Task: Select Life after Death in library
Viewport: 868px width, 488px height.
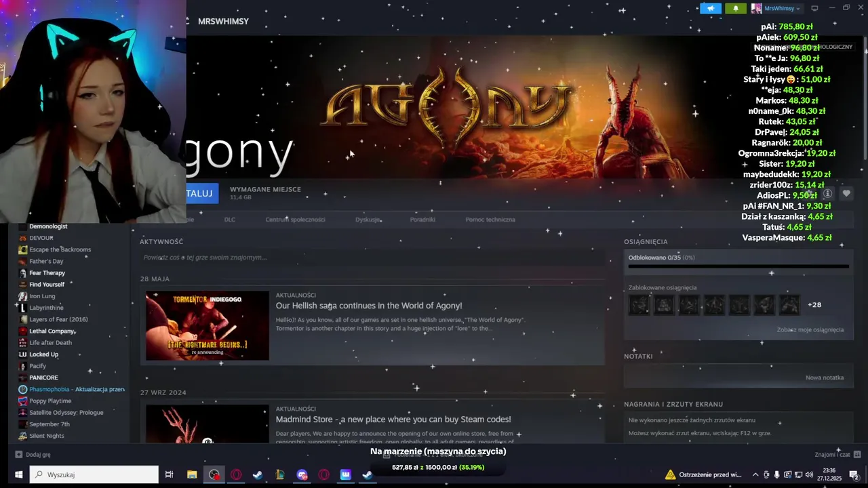Action: click(50, 342)
